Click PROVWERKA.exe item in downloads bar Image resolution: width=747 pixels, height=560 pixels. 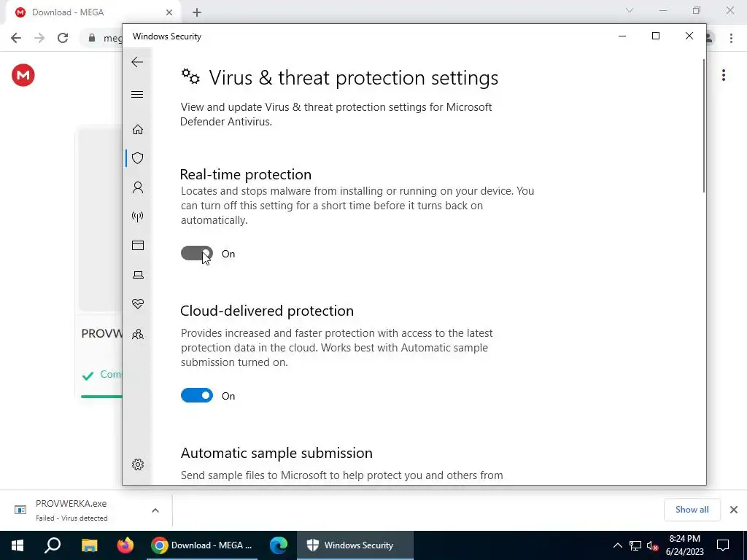tap(71, 510)
